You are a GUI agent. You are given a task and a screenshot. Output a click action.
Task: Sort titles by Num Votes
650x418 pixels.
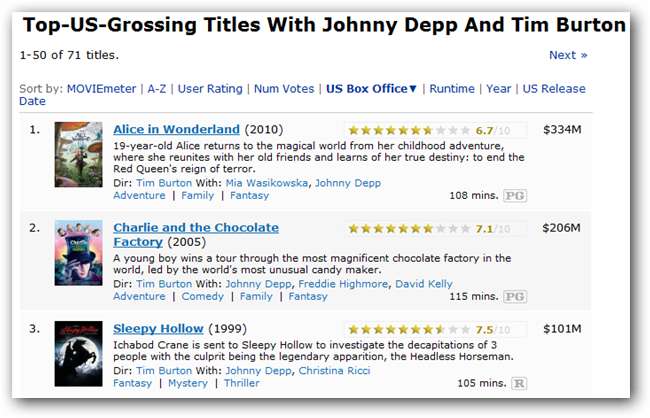(284, 89)
